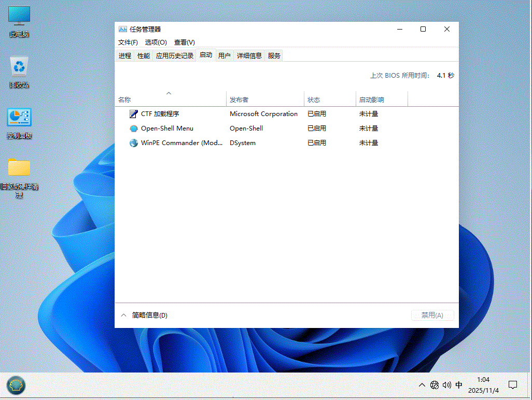Click the network globe tray icon
Image resolution: width=532 pixels, height=400 pixels.
(x=435, y=385)
